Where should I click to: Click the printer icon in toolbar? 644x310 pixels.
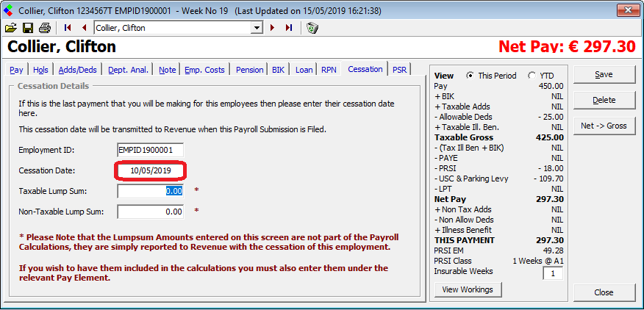coord(45,28)
